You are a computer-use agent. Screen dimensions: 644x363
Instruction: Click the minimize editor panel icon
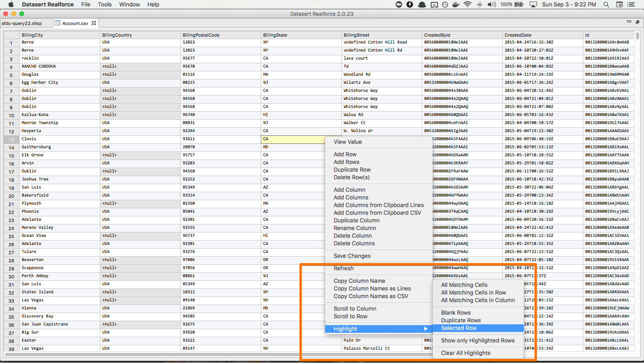(629, 22)
